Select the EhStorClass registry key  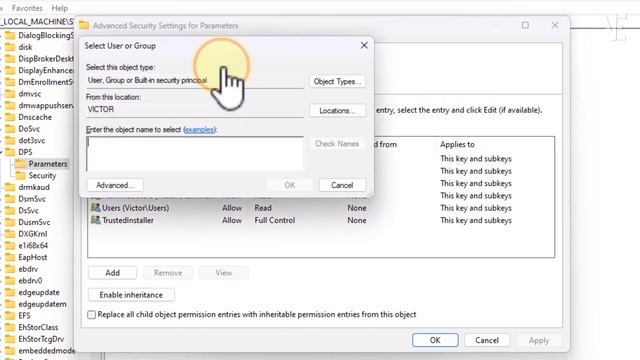click(38, 327)
